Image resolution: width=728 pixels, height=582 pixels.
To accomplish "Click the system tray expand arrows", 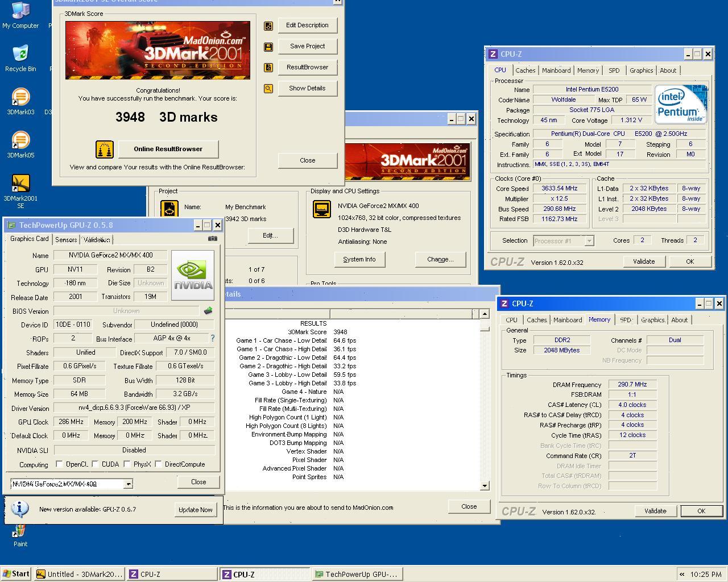I will coord(682,575).
